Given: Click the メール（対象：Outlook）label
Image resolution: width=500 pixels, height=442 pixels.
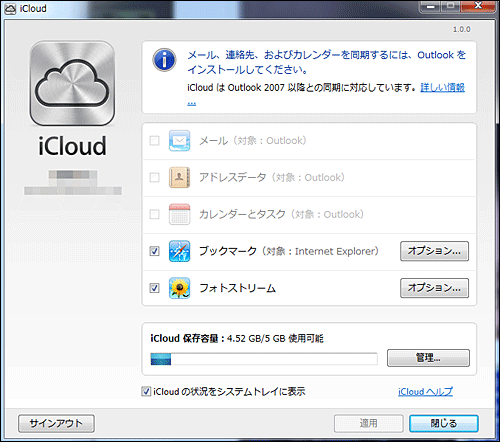Looking at the screenshot, I should point(253,141).
